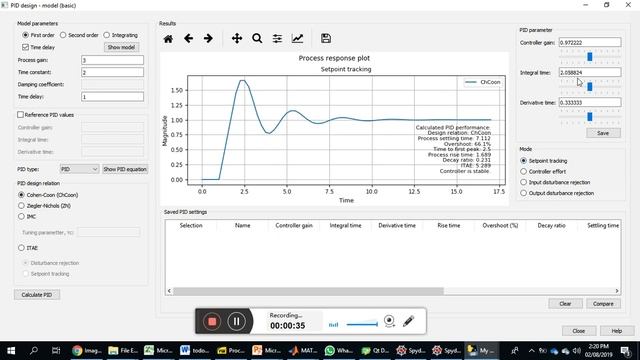
Task: Save the PID parameter settings
Action: (603, 133)
